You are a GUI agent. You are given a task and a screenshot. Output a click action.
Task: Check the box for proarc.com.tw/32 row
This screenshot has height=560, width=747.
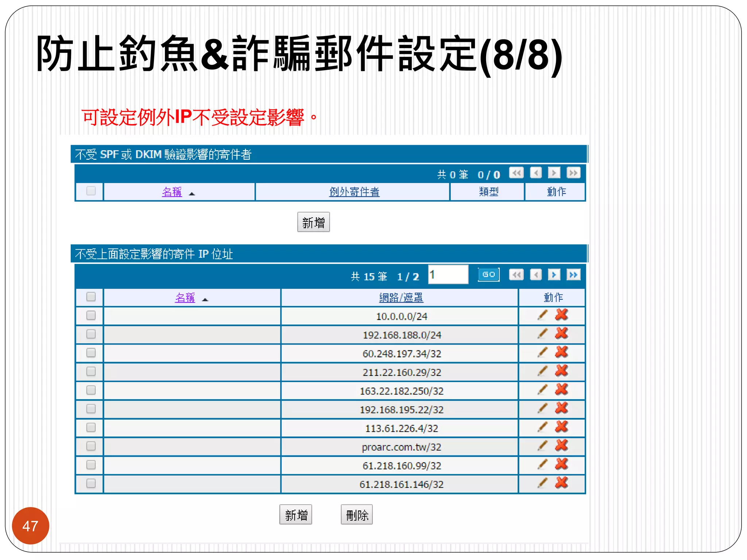point(91,446)
